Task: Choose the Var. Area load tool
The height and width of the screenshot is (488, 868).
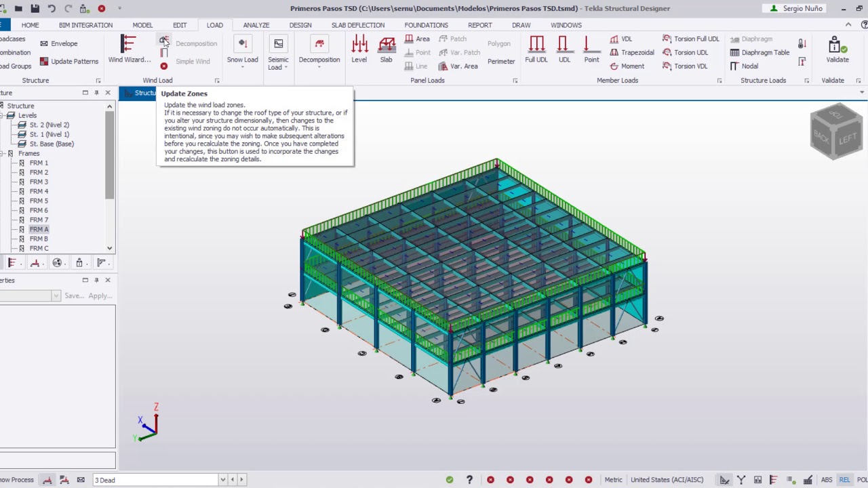Action: point(458,66)
